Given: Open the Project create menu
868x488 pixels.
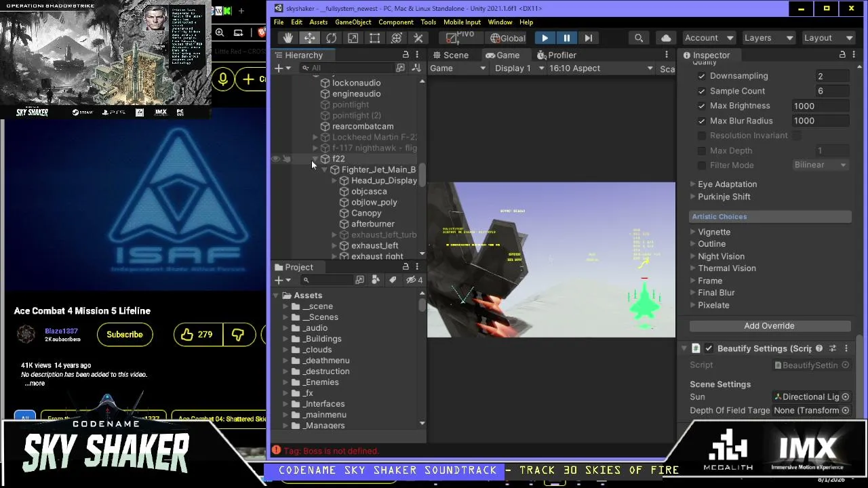Looking at the screenshot, I should [x=282, y=280].
